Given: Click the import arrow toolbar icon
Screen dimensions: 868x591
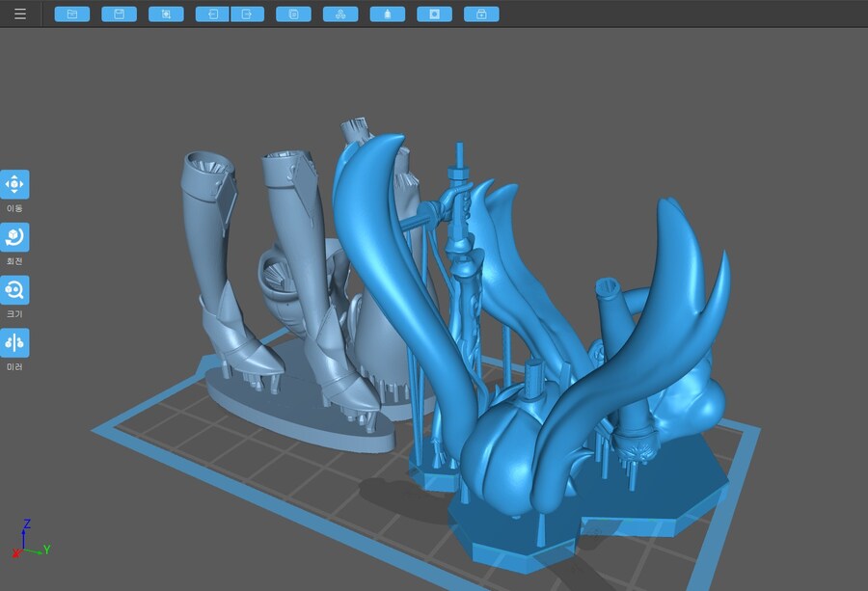Looking at the screenshot, I should point(213,13).
